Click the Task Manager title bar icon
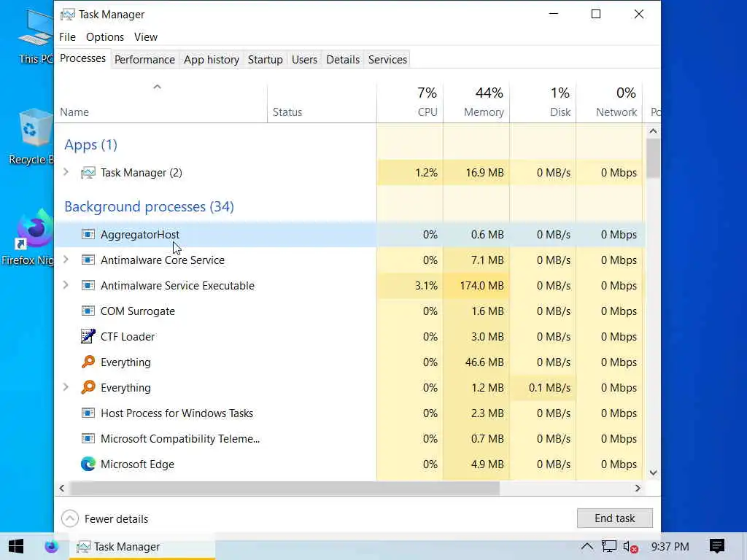Image resolution: width=747 pixels, height=560 pixels. 68,15
